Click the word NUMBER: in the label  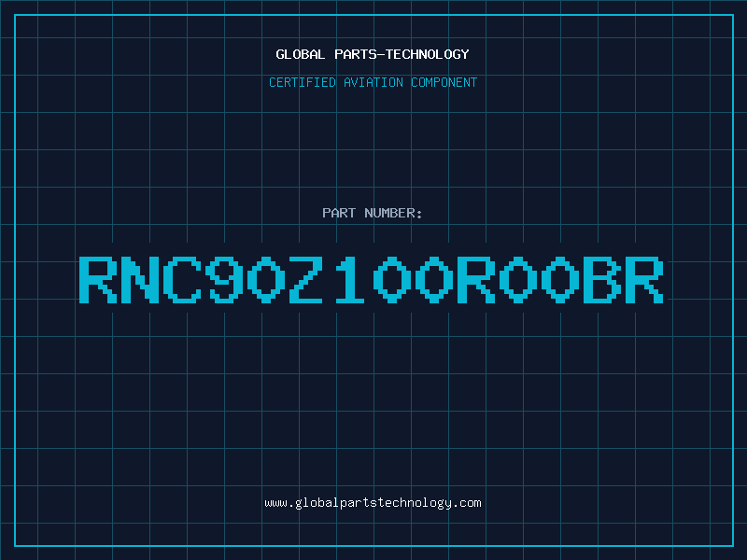coord(393,213)
